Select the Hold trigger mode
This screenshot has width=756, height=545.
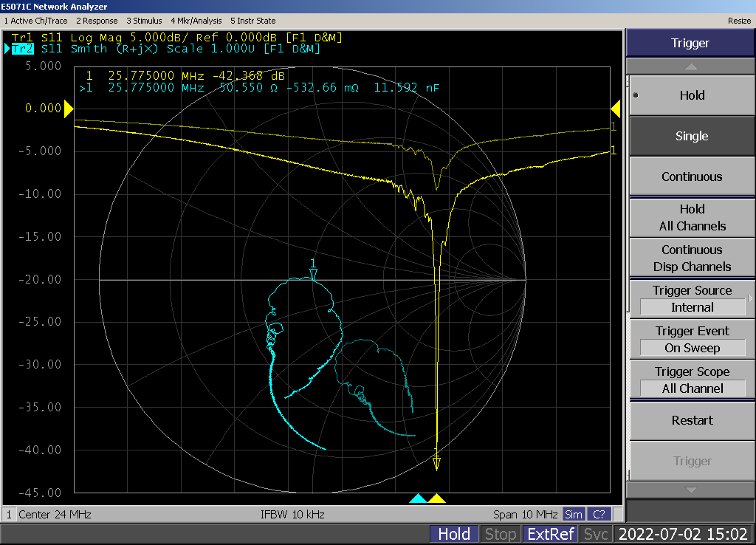point(691,95)
